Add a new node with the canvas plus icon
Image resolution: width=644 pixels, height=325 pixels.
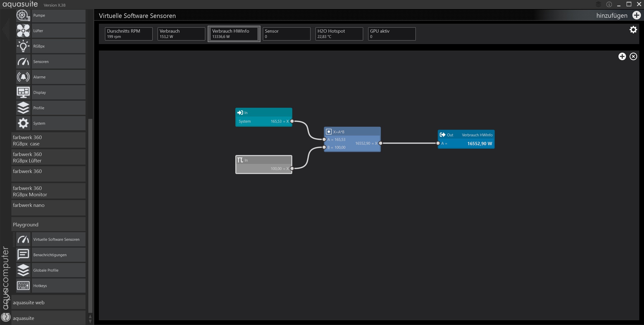(622, 56)
